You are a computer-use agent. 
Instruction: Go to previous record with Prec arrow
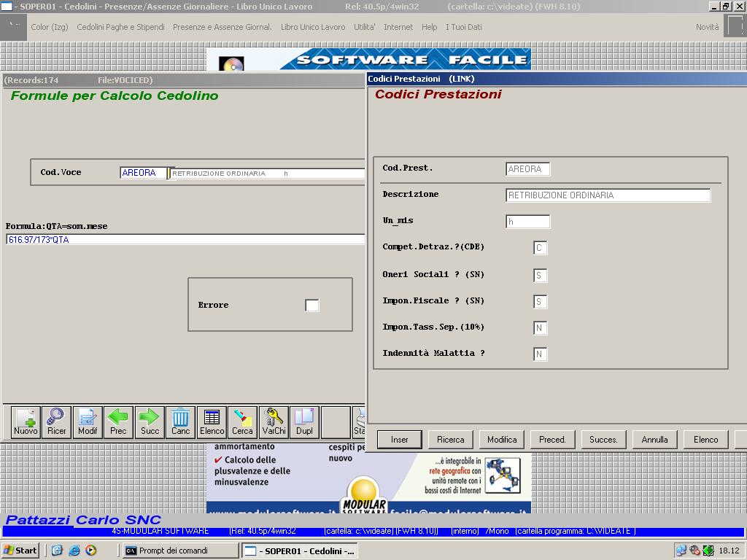coord(118,422)
